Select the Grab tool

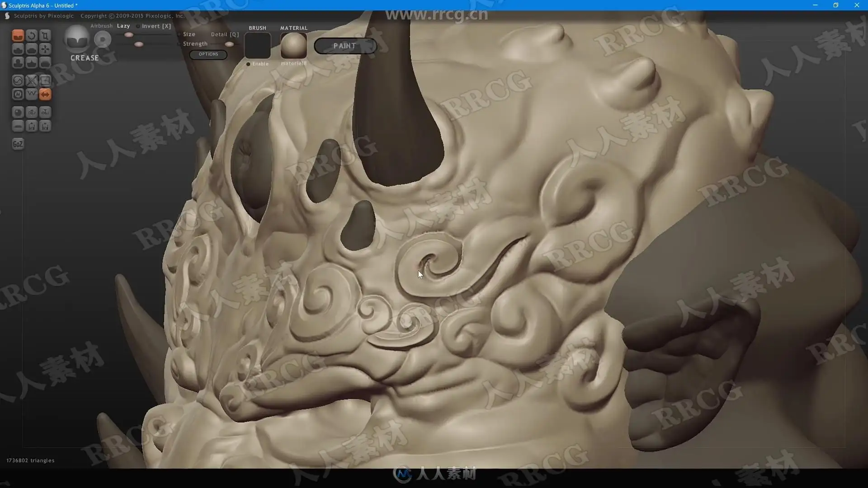coord(45,49)
